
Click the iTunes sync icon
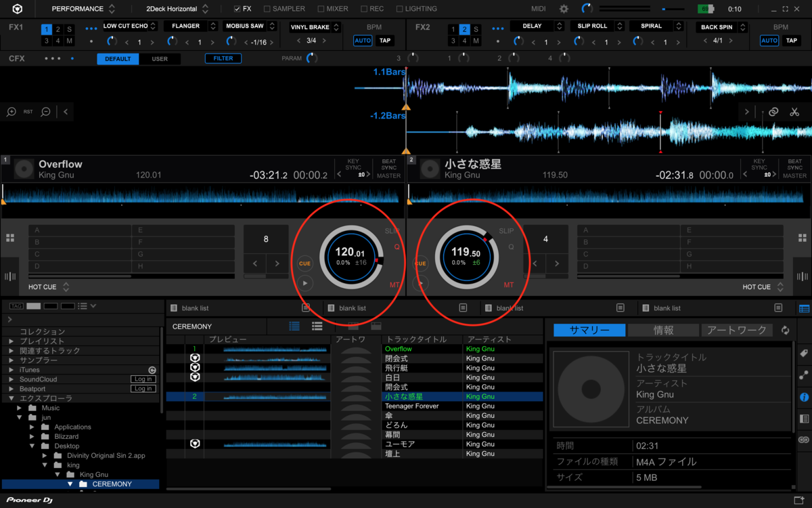pyautogui.click(x=152, y=370)
